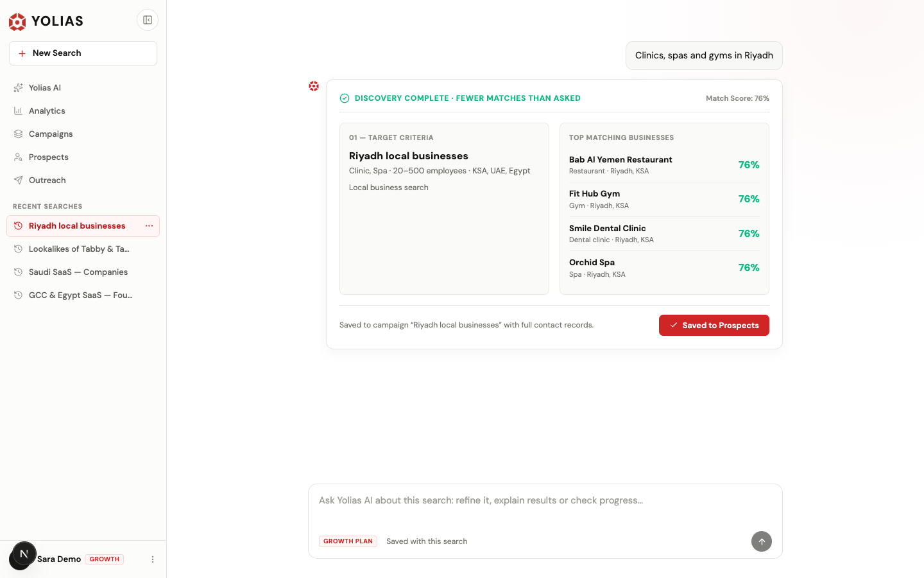Open the Smile Dental Clinic result
The height and width of the screenshot is (578, 924).
[664, 234]
